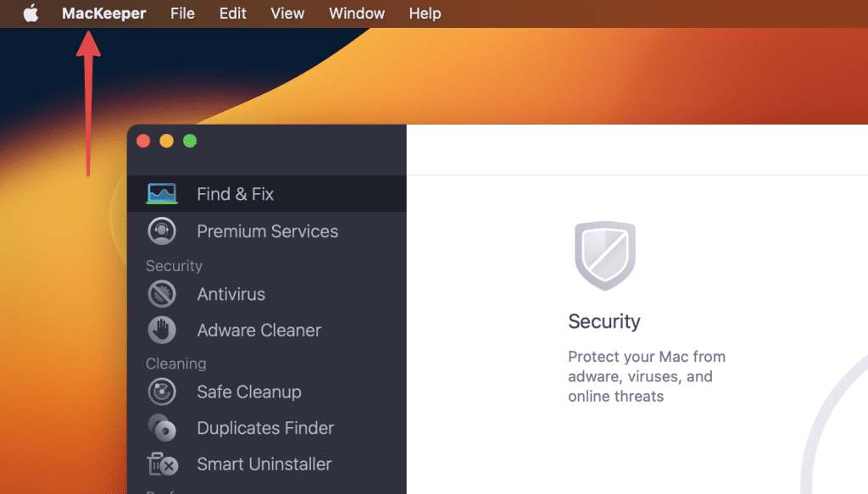The image size is (868, 494).
Task: Click the Smart Uninstaller trash icon
Action: [162, 464]
